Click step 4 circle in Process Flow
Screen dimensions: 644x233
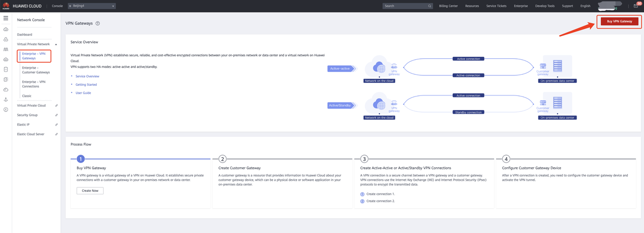(x=506, y=159)
